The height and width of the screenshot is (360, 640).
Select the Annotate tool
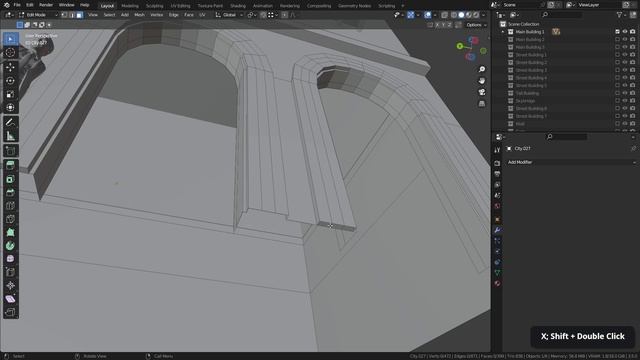click(x=11, y=122)
